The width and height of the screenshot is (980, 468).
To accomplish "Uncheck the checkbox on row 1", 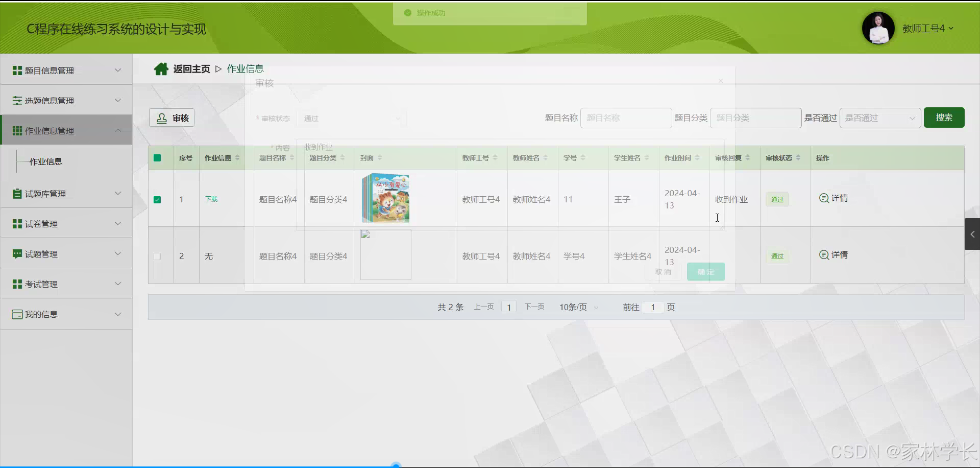I will 158,199.
